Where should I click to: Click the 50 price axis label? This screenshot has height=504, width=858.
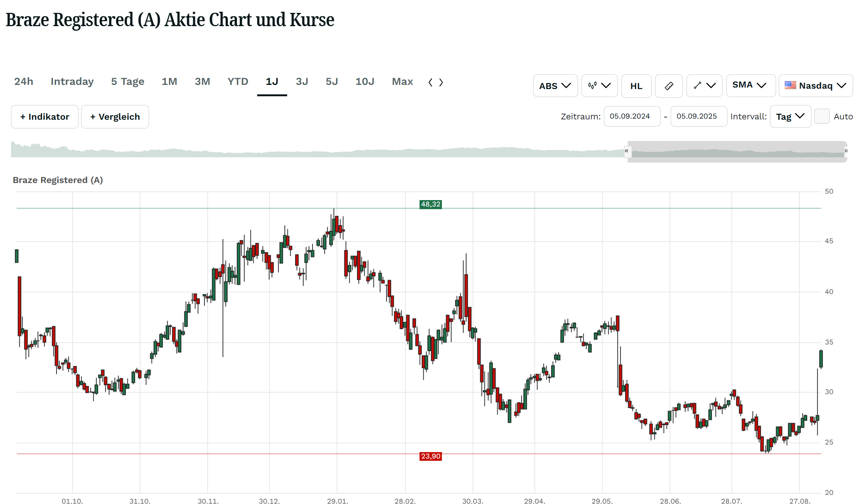[x=829, y=191]
